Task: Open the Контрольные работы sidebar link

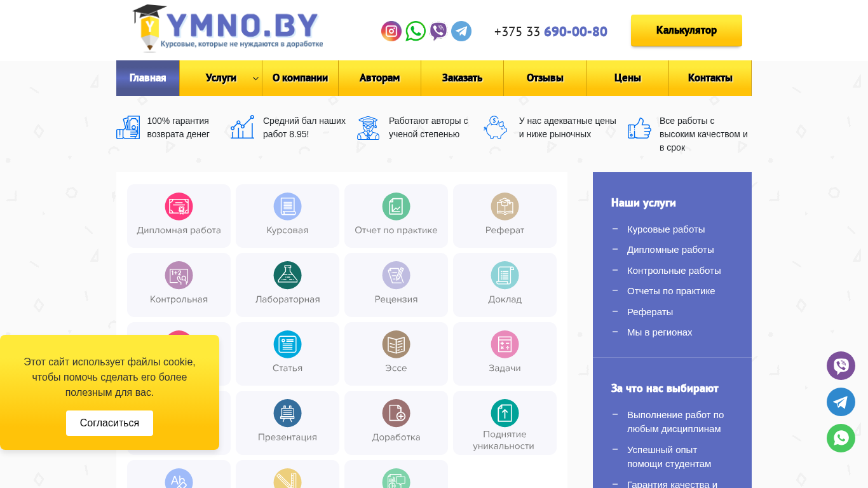Action: tap(674, 271)
